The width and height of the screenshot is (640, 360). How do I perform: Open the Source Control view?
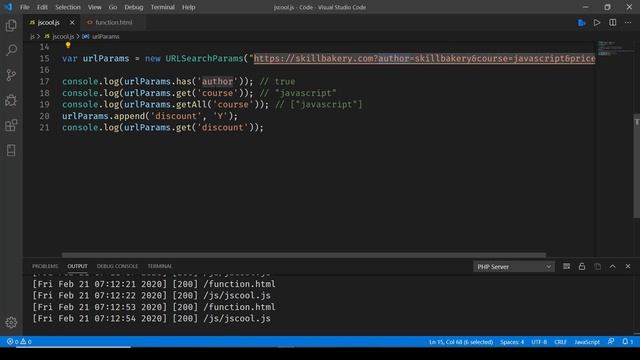click(11, 75)
